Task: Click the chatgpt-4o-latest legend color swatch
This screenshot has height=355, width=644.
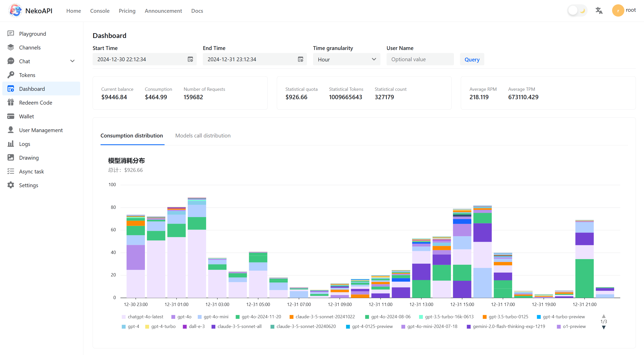Action: (x=124, y=317)
